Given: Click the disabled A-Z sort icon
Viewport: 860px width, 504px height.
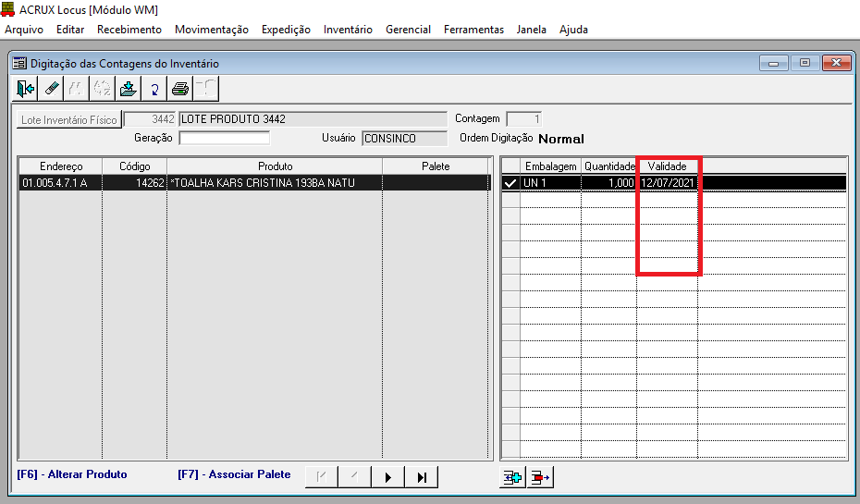Looking at the screenshot, I should click(x=102, y=88).
